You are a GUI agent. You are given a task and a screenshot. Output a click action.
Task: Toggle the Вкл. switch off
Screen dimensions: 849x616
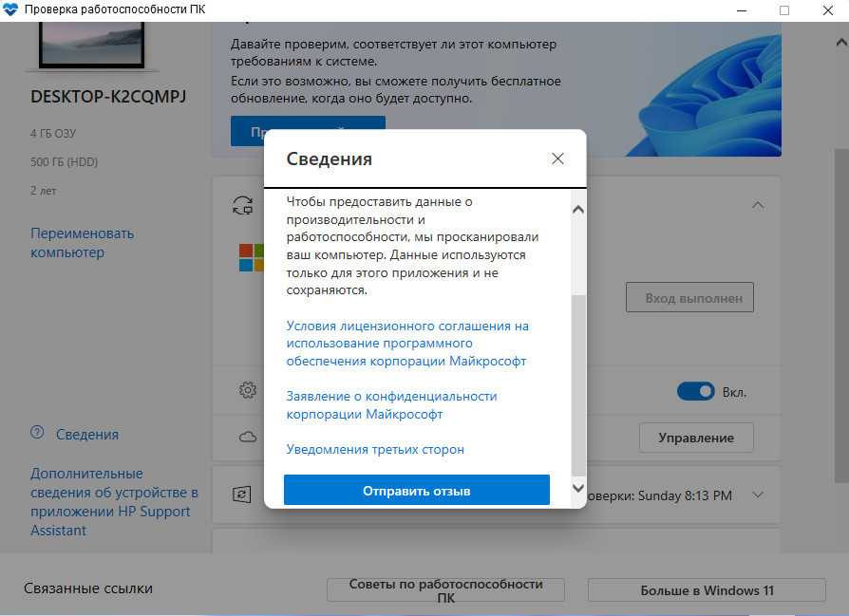click(x=695, y=391)
